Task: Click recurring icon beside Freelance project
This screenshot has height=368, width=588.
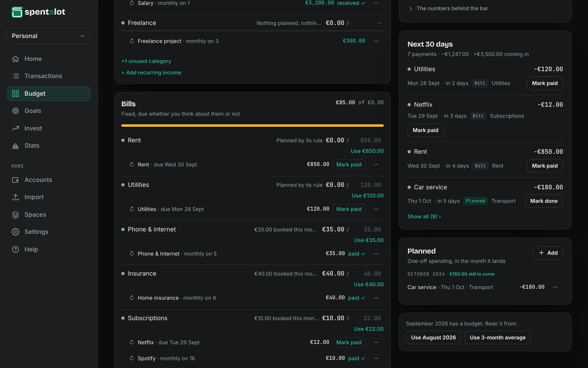Action: (132, 41)
